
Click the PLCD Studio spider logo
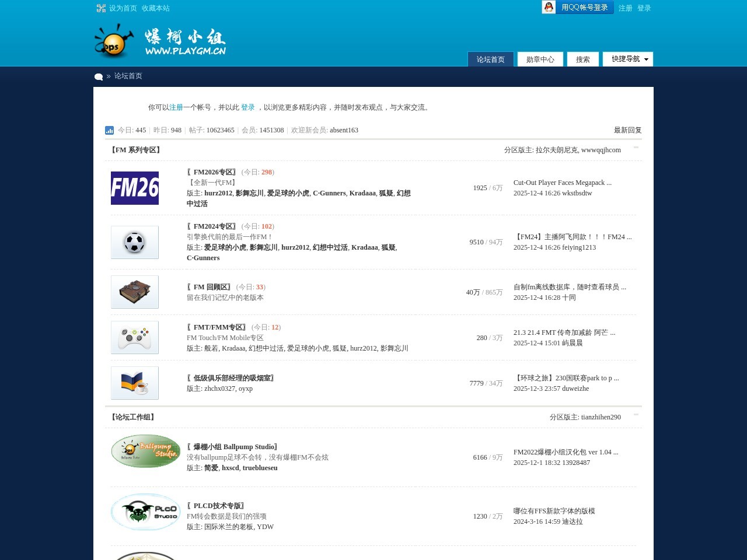145,512
